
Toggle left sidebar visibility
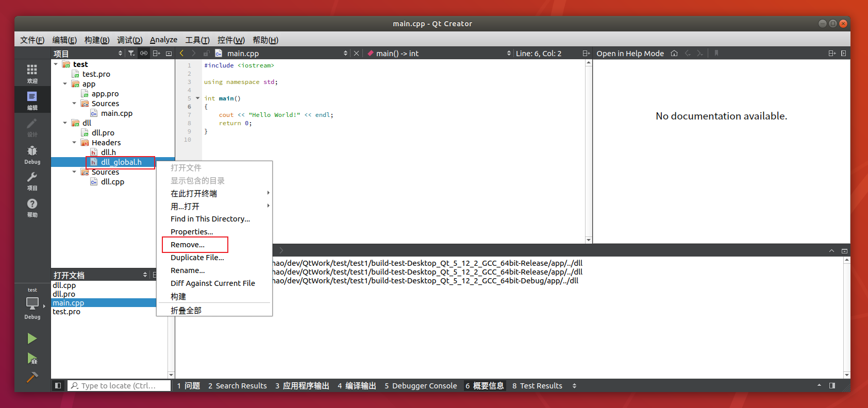tap(58, 385)
